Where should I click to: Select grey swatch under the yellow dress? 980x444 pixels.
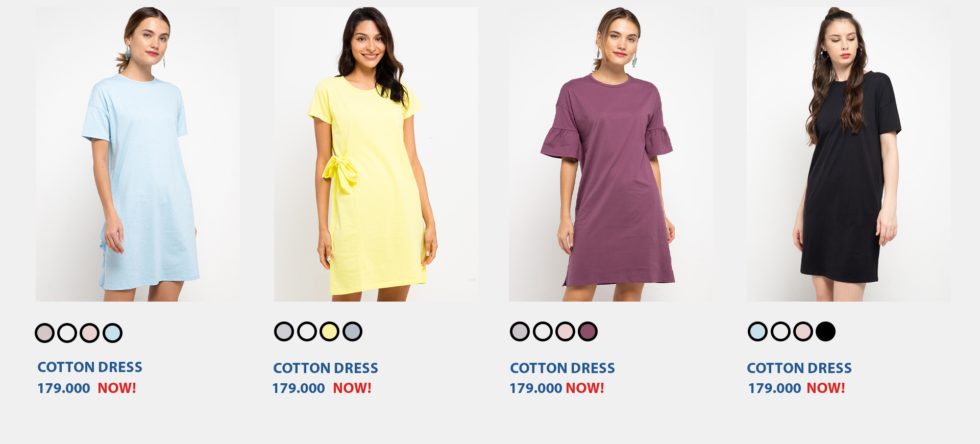[x=284, y=332]
